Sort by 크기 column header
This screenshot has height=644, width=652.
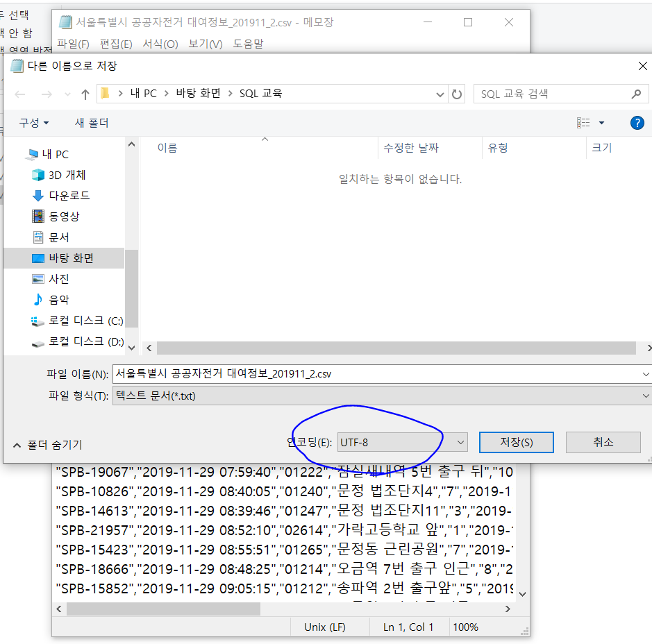point(601,148)
